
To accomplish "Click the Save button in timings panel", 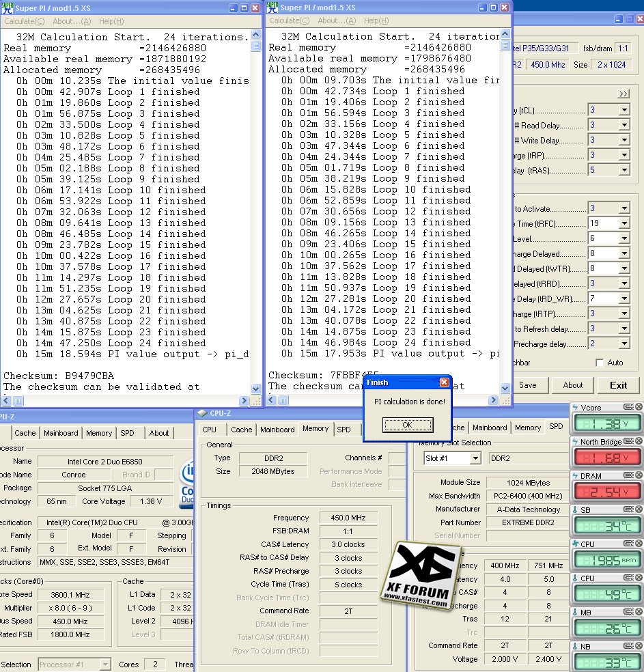I will pyautogui.click(x=529, y=385).
